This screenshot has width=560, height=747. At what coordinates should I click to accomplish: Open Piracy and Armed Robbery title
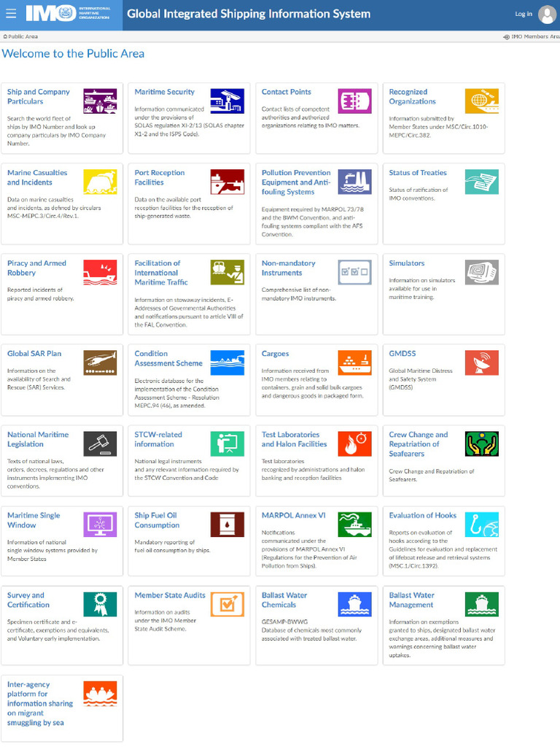click(36, 268)
